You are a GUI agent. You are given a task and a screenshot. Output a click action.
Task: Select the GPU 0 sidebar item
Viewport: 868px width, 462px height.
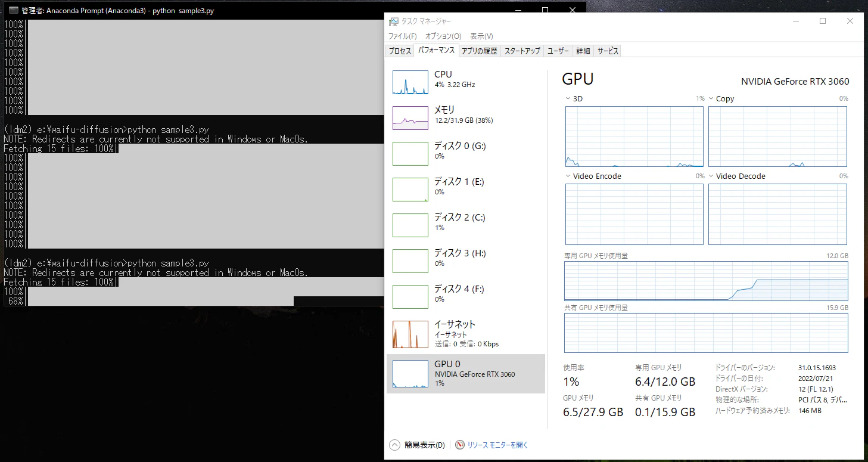point(466,374)
